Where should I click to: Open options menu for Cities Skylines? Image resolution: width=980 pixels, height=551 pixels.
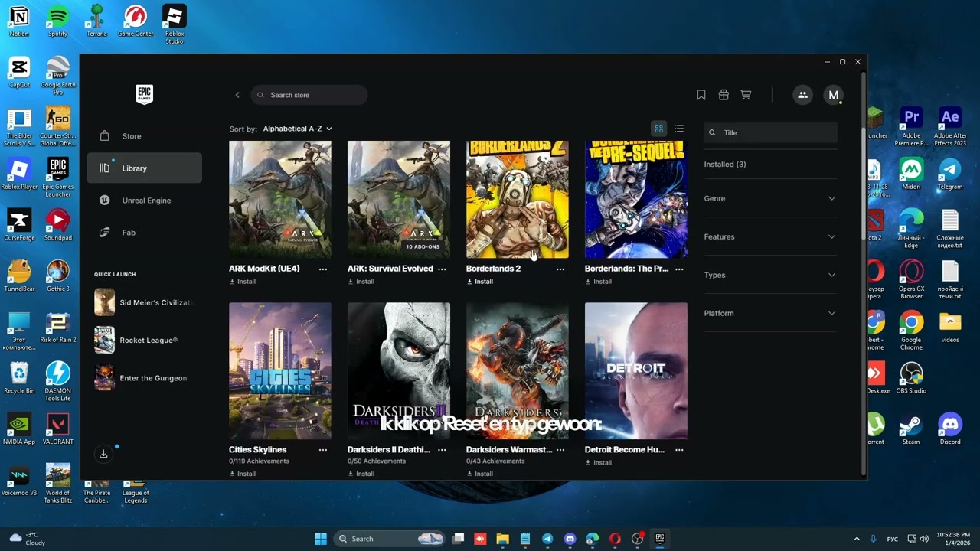tap(323, 450)
